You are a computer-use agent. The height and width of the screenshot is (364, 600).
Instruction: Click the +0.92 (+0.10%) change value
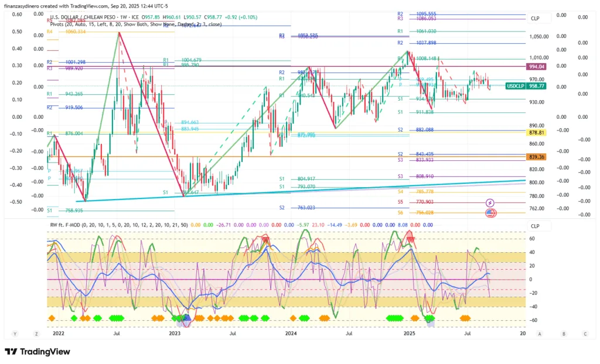(241, 17)
